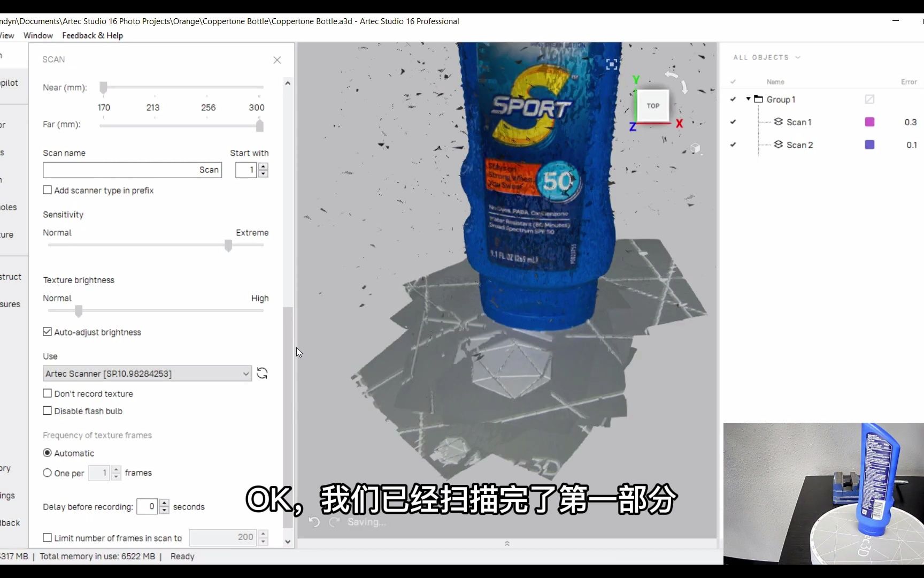Select the Scan 2 row name
The image size is (924, 578).
click(799, 144)
